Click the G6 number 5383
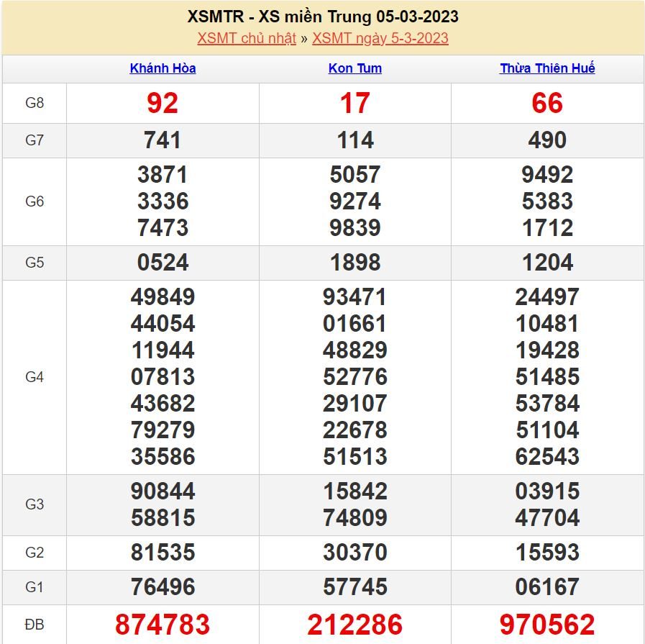This screenshot has height=644, width=645. 547,201
